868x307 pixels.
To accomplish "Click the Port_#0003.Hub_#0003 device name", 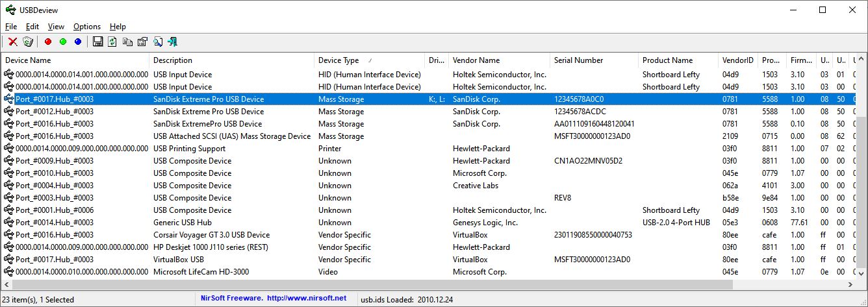I will tap(55, 198).
